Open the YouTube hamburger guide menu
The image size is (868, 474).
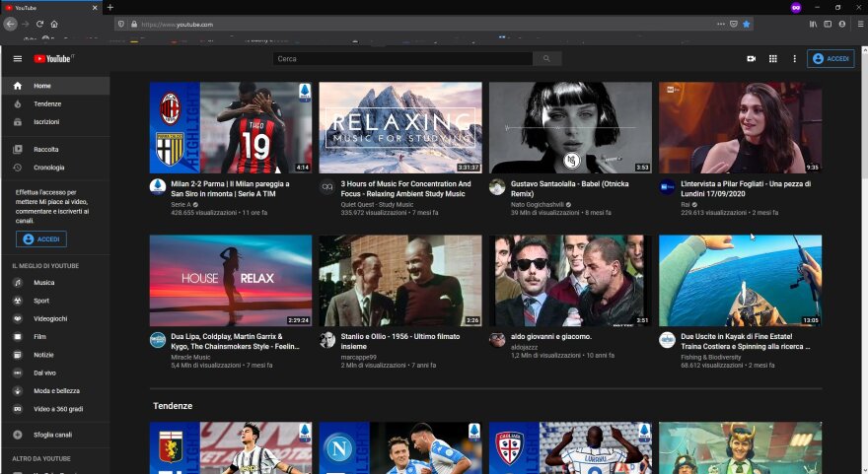pyautogui.click(x=17, y=59)
